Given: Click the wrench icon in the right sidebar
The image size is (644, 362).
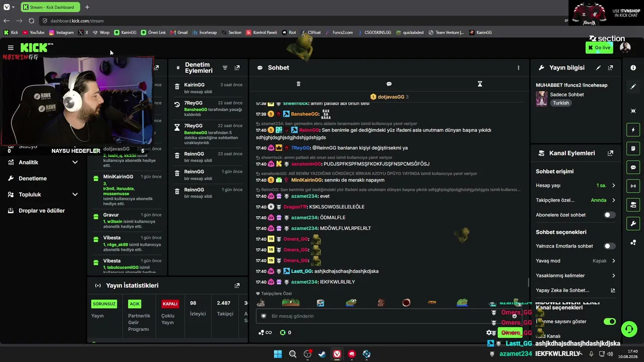Looking at the screenshot, I should pyautogui.click(x=633, y=224).
